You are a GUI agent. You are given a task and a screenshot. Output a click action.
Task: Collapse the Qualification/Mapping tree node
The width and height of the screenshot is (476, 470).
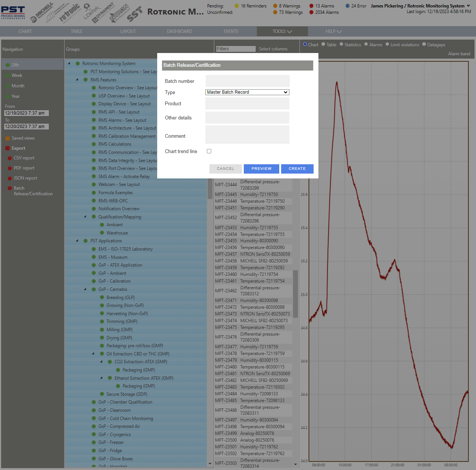coord(85,217)
